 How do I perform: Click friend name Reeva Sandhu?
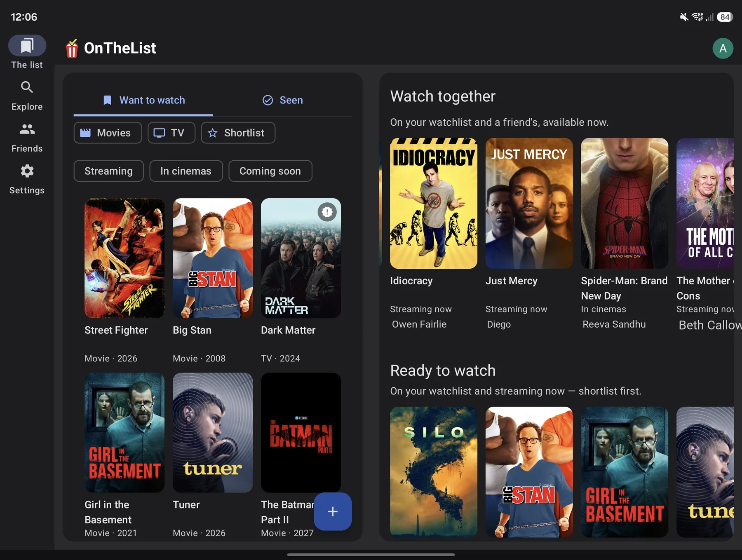[614, 324]
